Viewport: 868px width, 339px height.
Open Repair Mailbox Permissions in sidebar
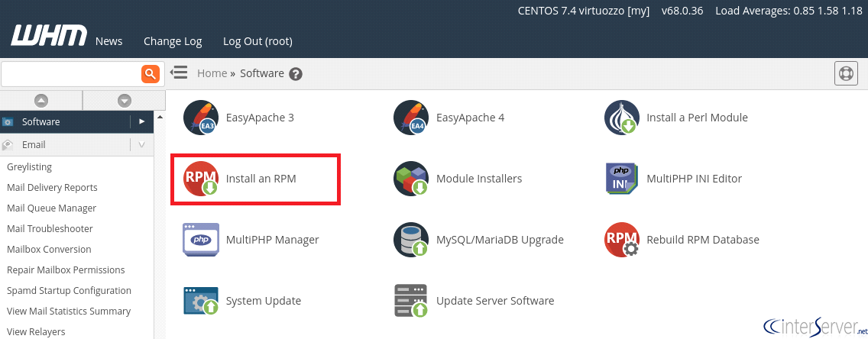click(66, 270)
